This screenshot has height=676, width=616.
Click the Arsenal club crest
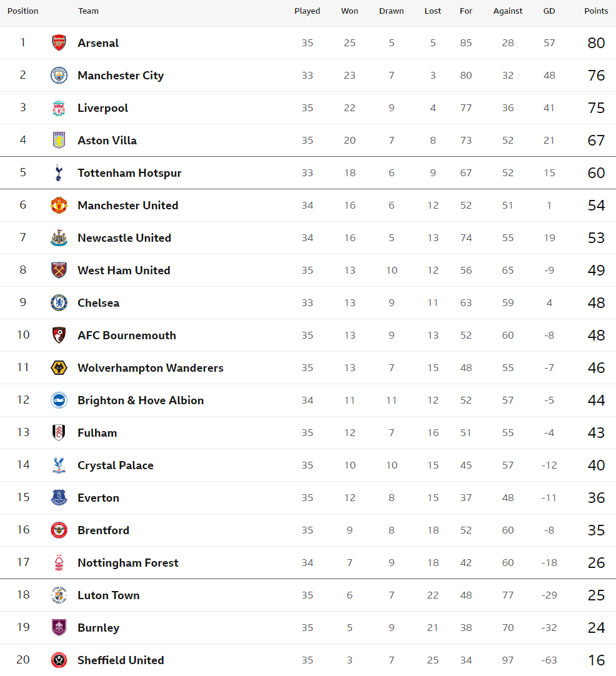coord(59,42)
